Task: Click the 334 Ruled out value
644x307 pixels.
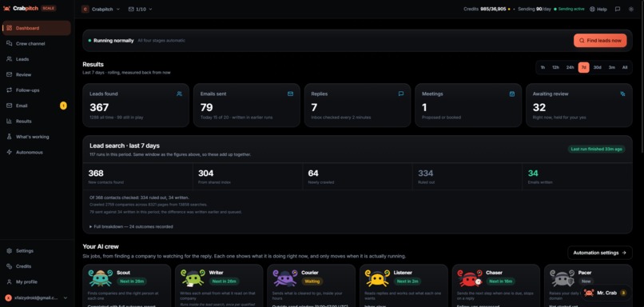Action: tap(426, 173)
